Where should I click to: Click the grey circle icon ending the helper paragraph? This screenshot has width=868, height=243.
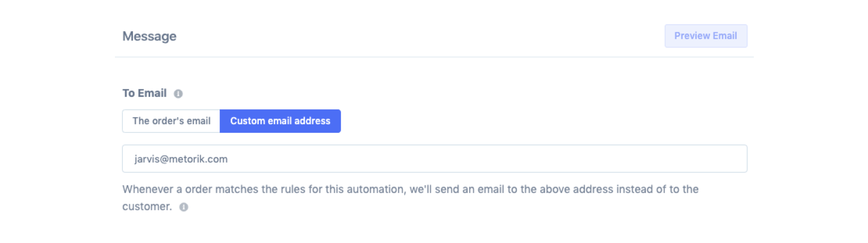(183, 207)
